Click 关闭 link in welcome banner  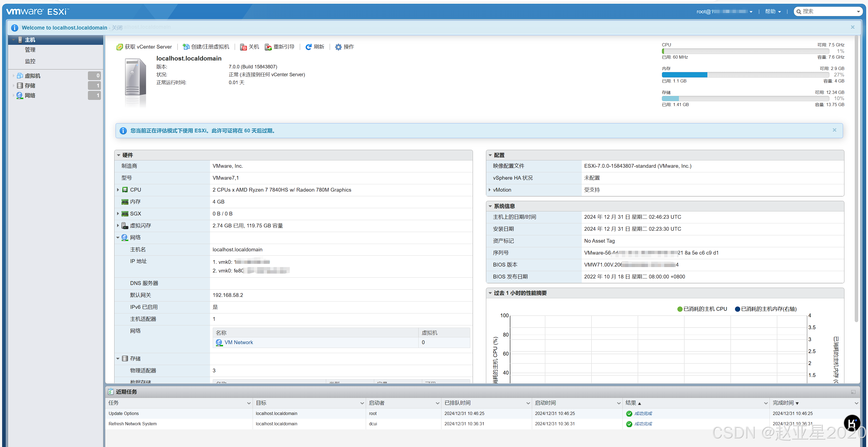point(117,28)
